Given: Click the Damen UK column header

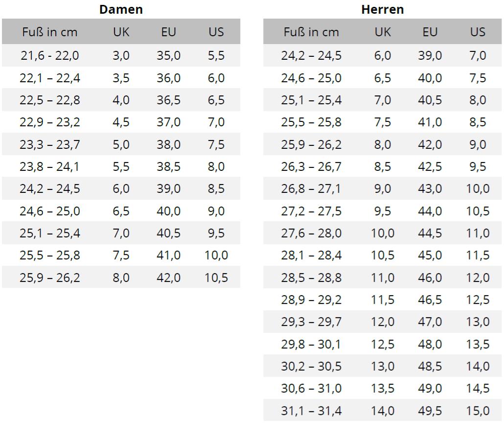Looking at the screenshot, I should coord(121,32).
